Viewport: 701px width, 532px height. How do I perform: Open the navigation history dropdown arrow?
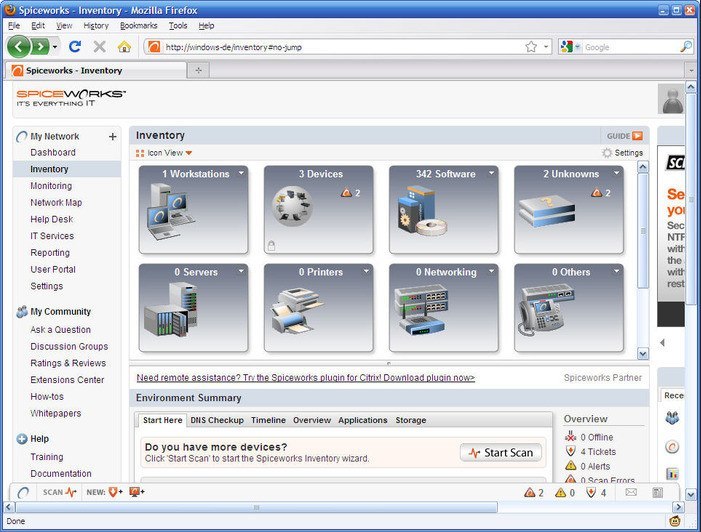(55, 47)
